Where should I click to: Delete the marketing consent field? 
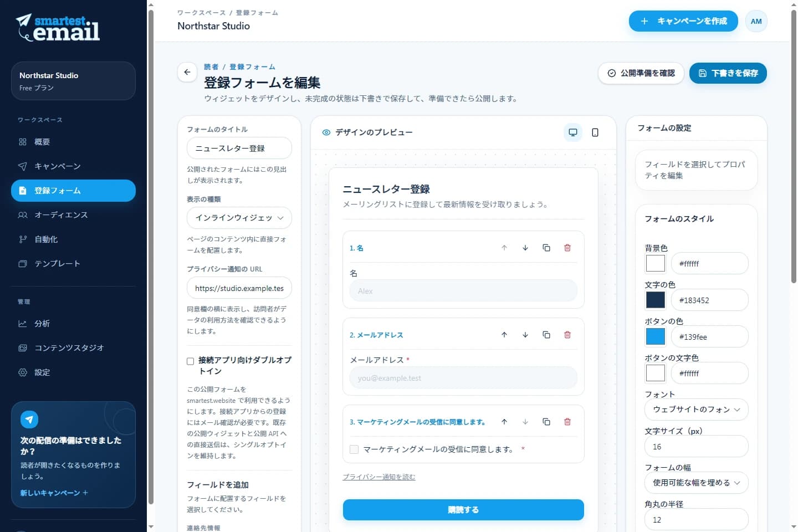tap(567, 422)
